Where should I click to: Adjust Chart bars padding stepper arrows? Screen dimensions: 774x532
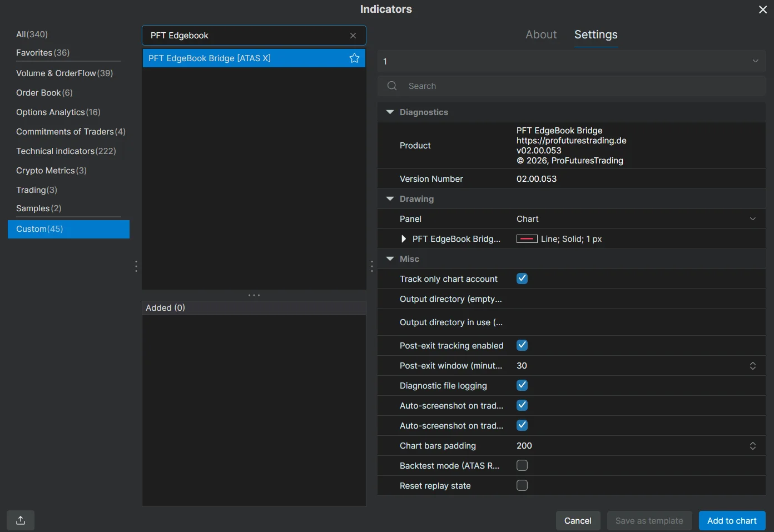(753, 446)
